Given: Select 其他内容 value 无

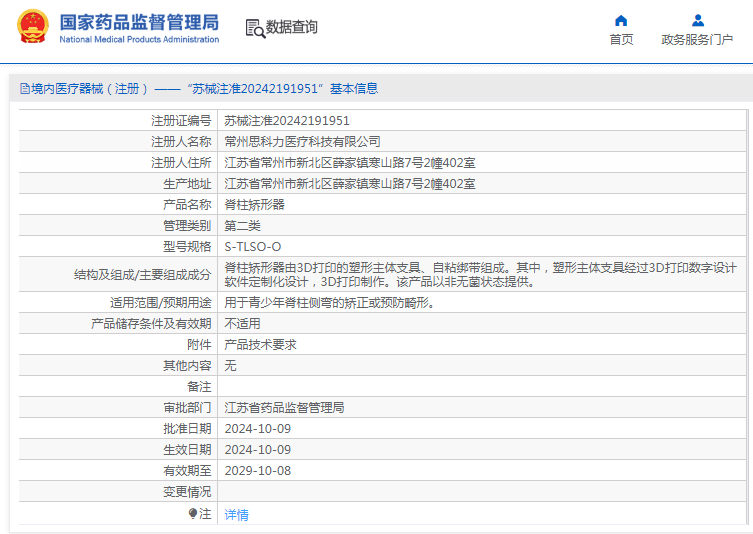Looking at the screenshot, I should pyautogui.click(x=230, y=366).
